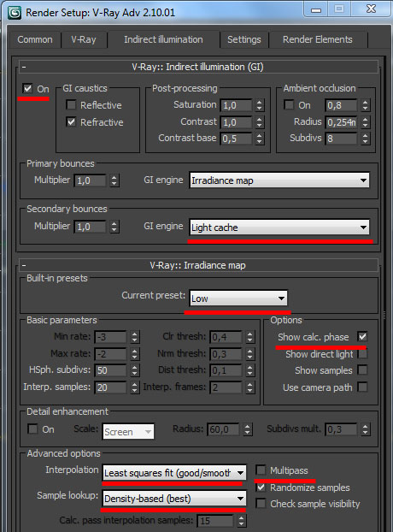Click the Interp. samples spinner arrows
Screen dimensions: 393x532
(134, 387)
